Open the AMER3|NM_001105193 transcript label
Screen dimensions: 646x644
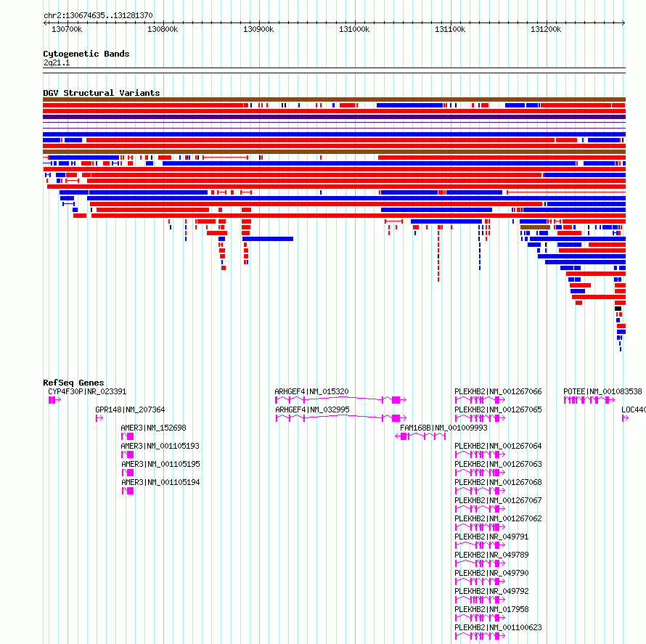[x=160, y=446]
